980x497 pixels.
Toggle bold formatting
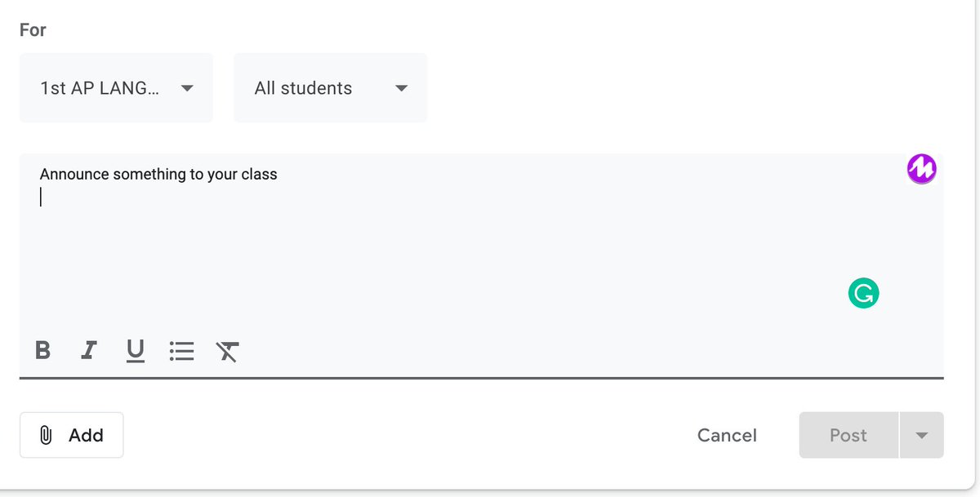click(x=43, y=351)
